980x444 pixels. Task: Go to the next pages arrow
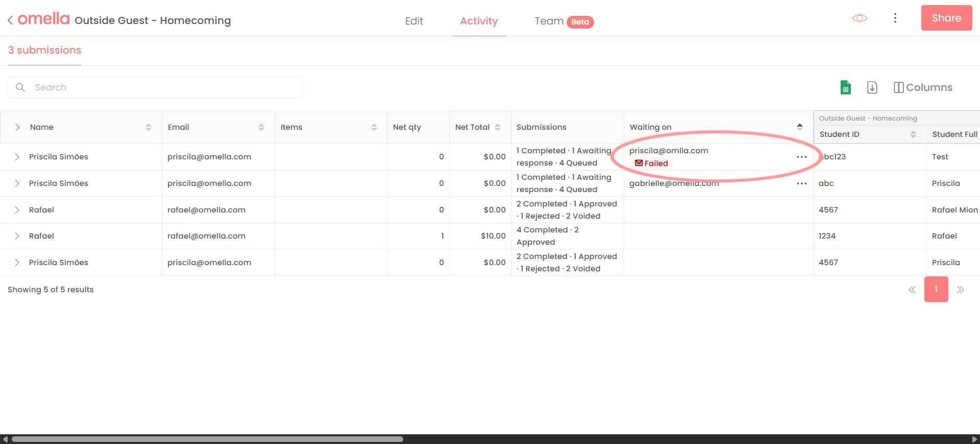[x=961, y=290]
